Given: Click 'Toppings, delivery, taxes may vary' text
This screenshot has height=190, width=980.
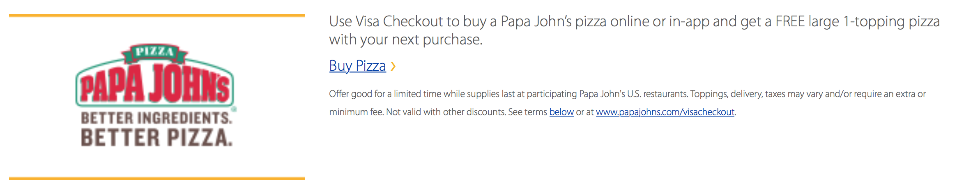Looking at the screenshot, I should coord(757,94).
